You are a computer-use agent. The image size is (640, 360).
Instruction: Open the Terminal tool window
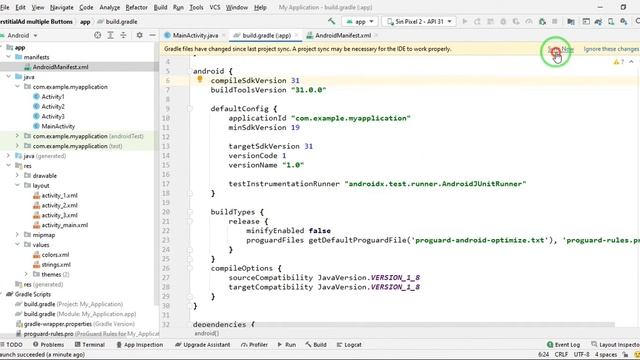(89, 344)
